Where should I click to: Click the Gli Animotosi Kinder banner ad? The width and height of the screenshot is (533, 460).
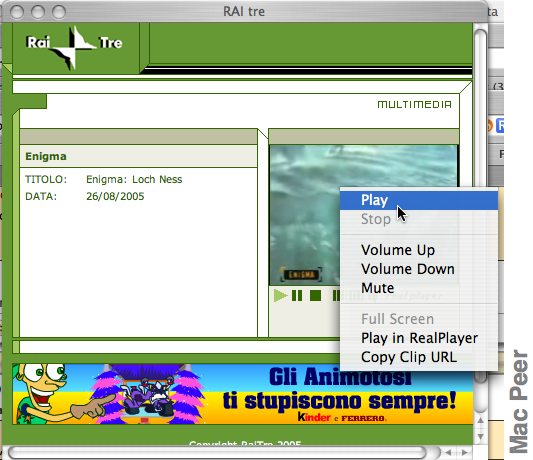click(242, 394)
